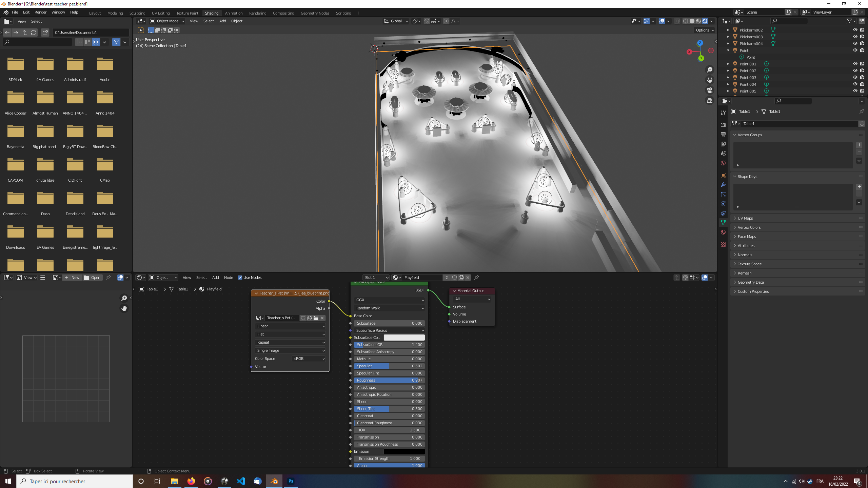Click the viewport pan hand gizmo
Viewport: 868px width, 488px height.
(x=709, y=80)
